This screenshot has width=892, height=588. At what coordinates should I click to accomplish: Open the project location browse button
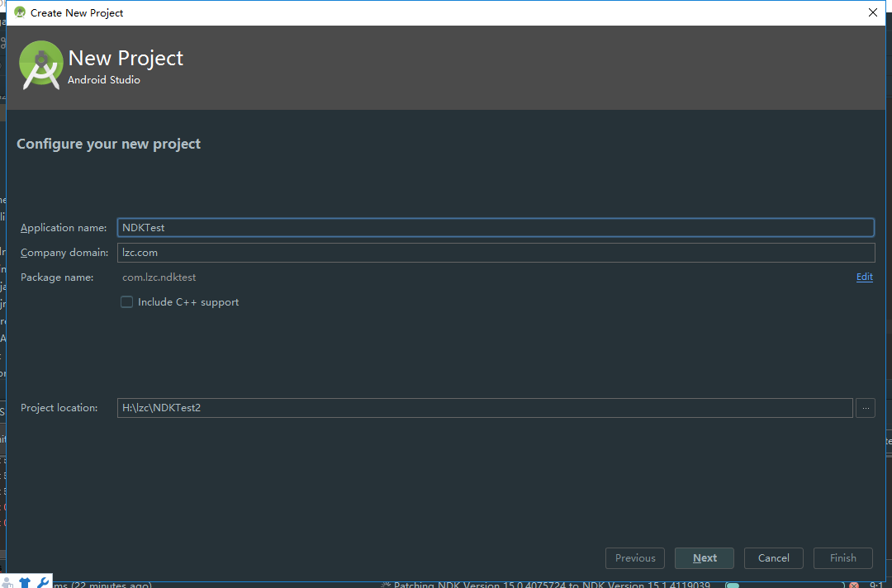tap(866, 408)
